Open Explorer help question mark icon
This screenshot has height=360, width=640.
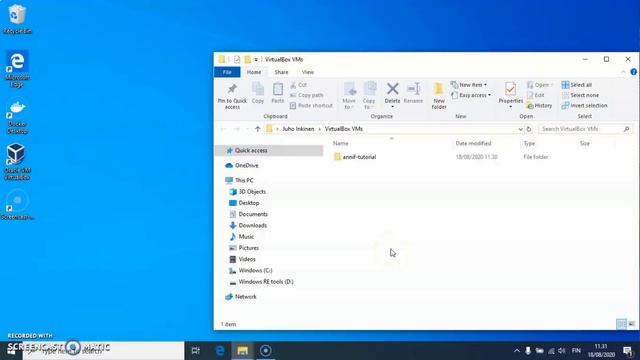point(633,72)
